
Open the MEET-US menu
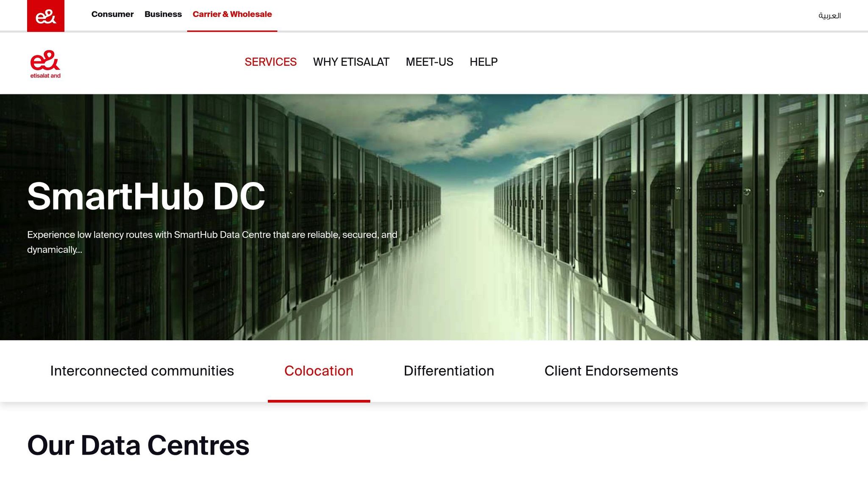429,62
